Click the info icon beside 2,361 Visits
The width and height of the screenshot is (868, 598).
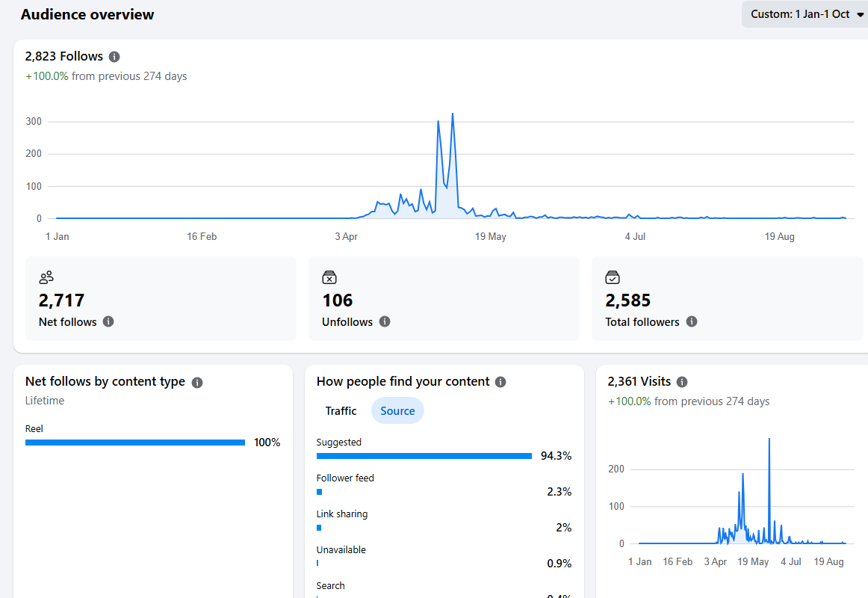[682, 382]
